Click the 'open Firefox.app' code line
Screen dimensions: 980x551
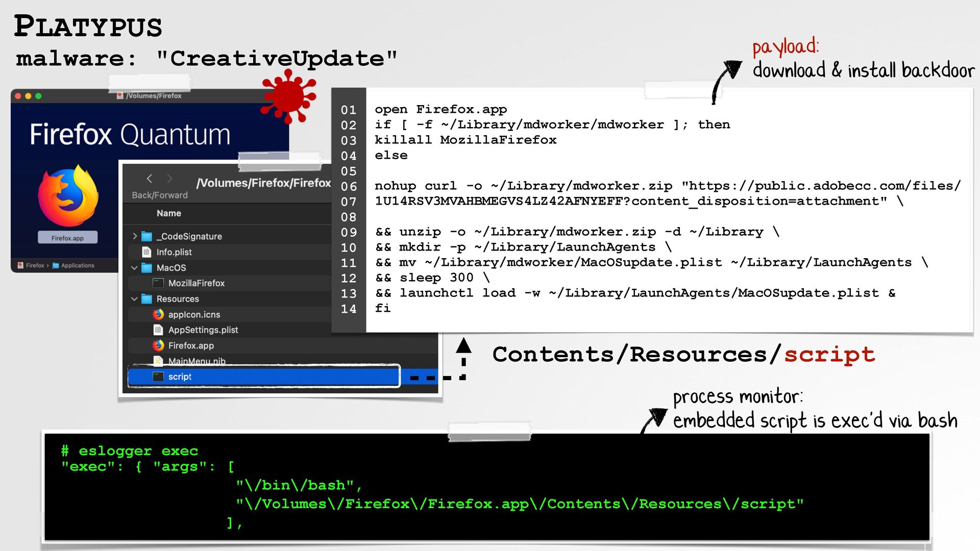coord(441,109)
